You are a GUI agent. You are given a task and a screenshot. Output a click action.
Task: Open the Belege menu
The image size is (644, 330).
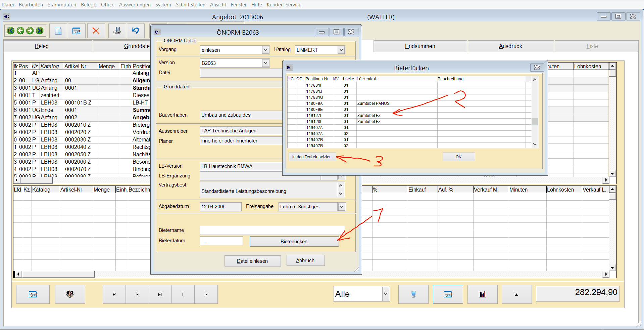point(89,5)
